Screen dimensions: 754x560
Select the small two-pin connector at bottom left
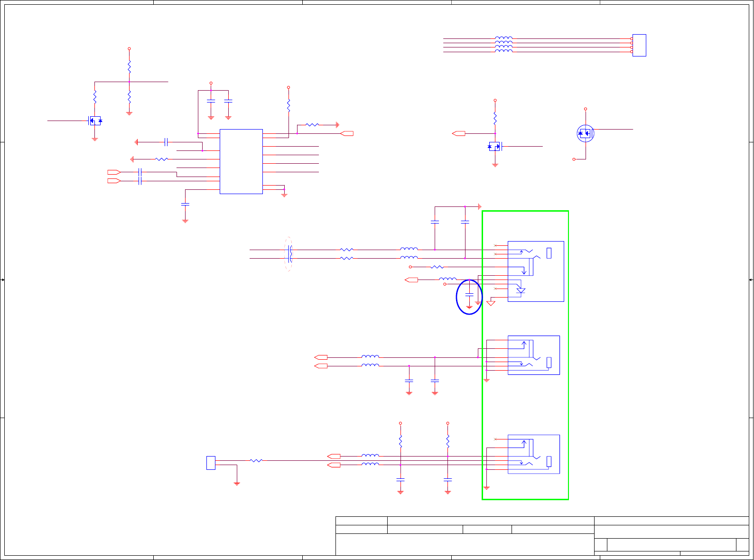point(211,463)
